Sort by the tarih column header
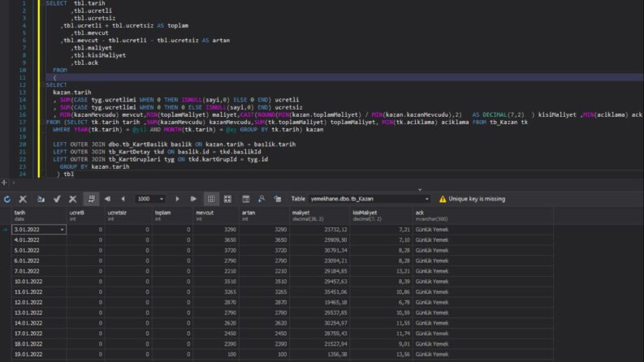The width and height of the screenshot is (644, 362). pos(39,215)
